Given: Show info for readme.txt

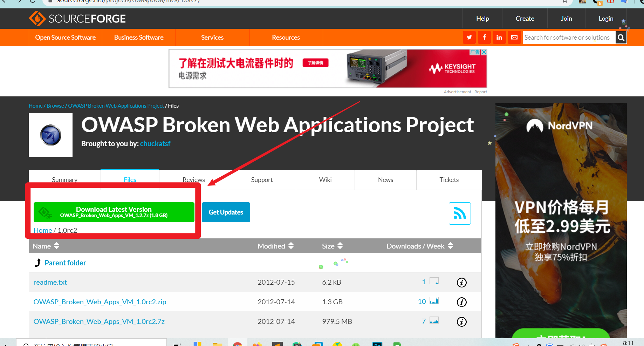Looking at the screenshot, I should tap(462, 283).
